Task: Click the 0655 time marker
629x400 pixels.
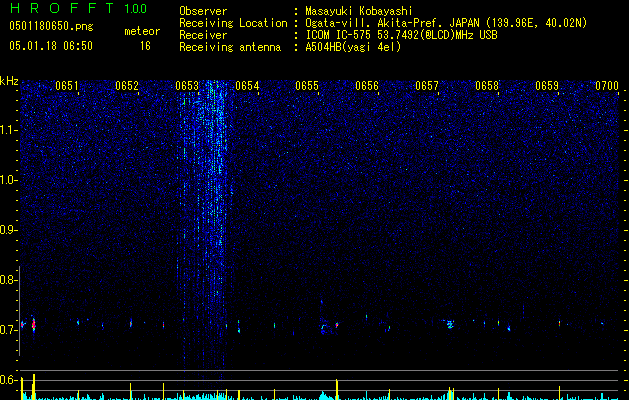Action: pos(307,86)
